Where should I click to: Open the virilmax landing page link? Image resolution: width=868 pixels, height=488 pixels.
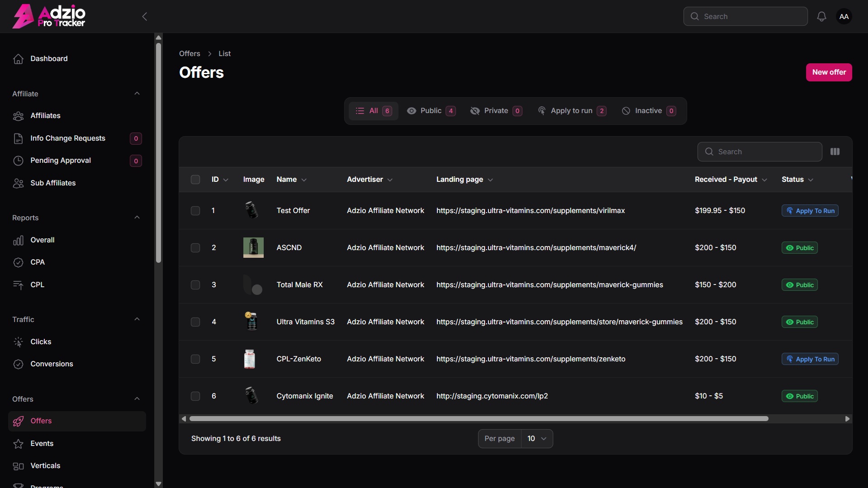[531, 211]
